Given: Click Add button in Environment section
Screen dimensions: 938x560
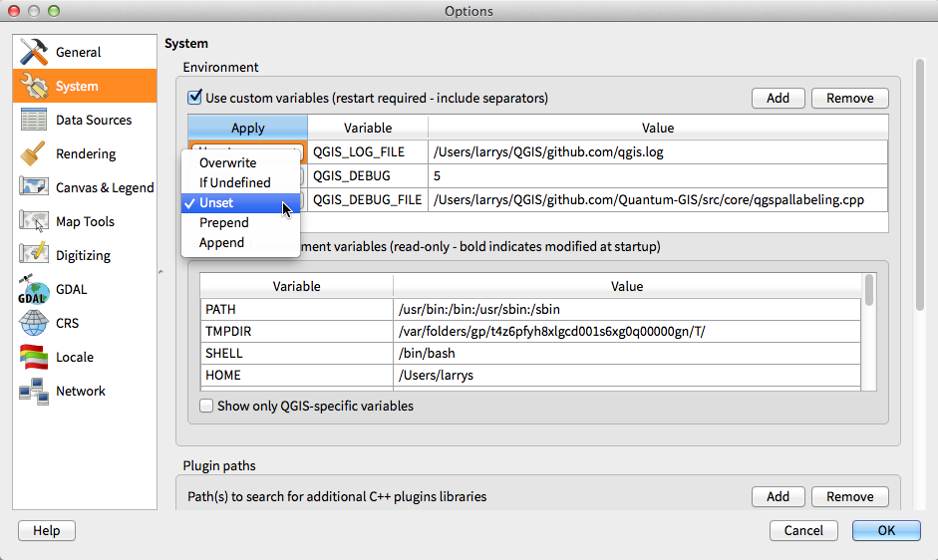Looking at the screenshot, I should pyautogui.click(x=778, y=98).
